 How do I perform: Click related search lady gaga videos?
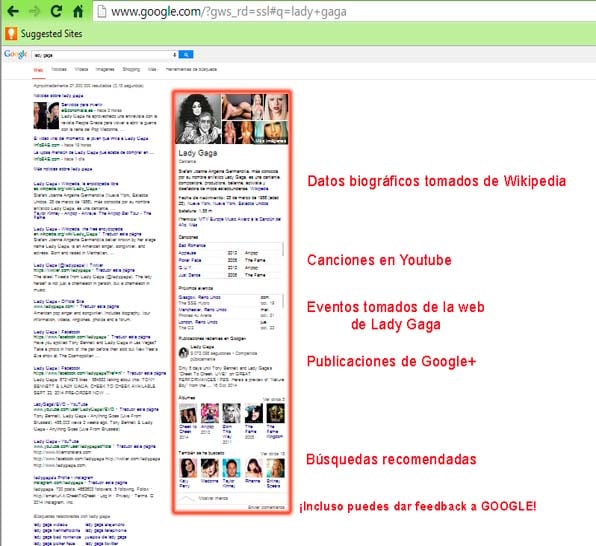(52, 525)
